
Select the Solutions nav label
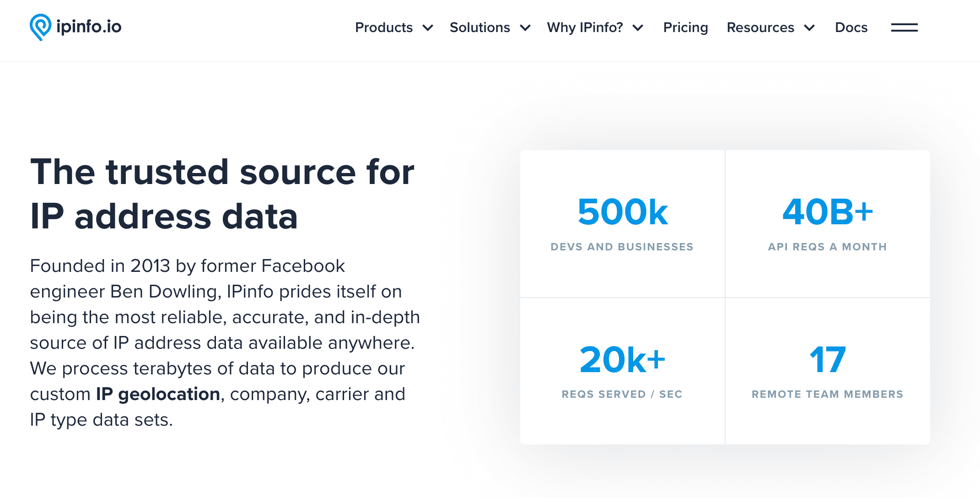coord(479,27)
